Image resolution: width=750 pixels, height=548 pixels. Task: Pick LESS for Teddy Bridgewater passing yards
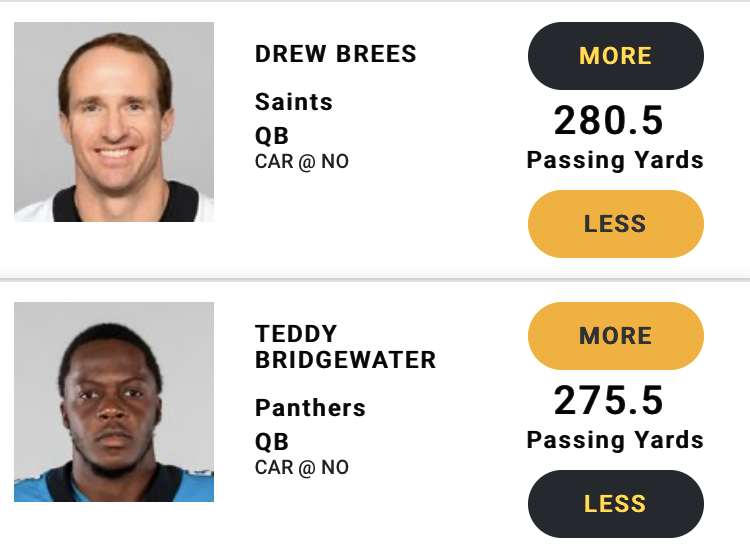point(616,504)
